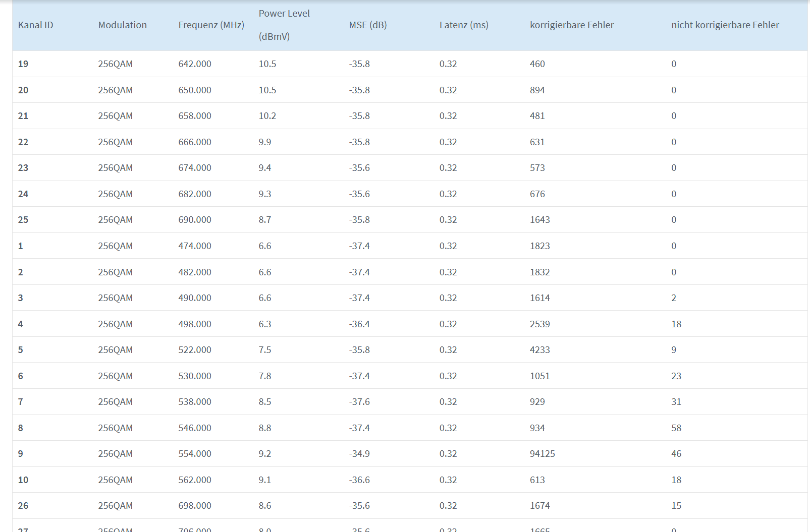Click correctable errors value "460"
The height and width of the screenshot is (532, 810).
537,64
